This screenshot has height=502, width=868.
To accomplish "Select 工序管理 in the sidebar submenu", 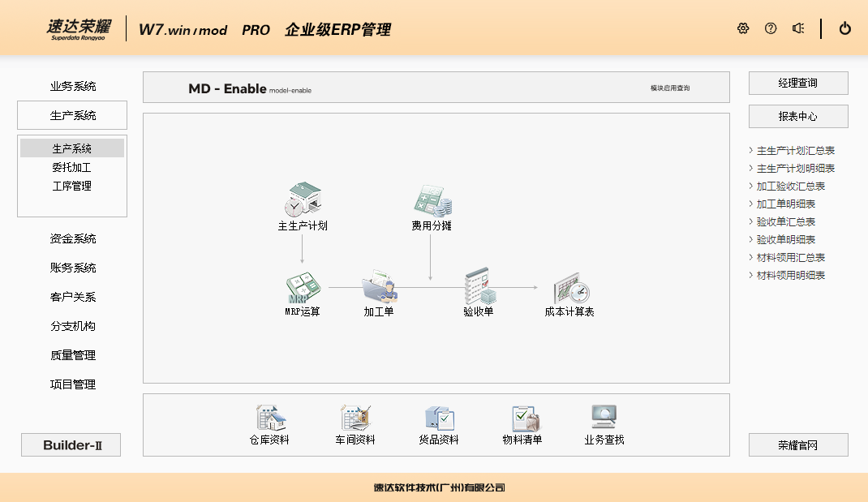I will click(x=72, y=186).
